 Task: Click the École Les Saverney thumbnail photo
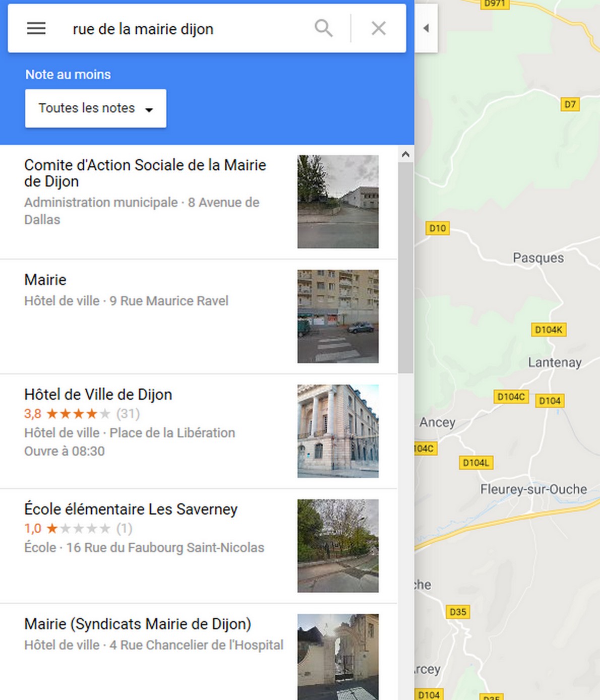pyautogui.click(x=338, y=546)
